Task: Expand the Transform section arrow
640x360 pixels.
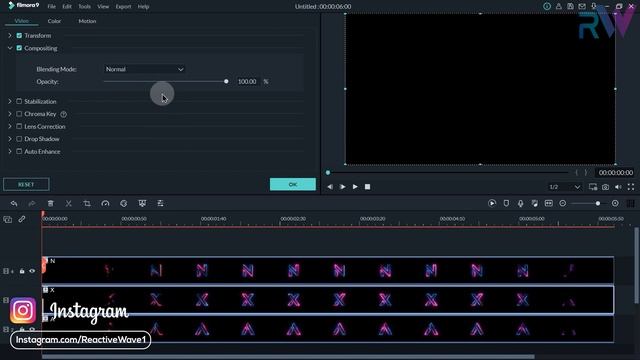Action: pos(10,36)
